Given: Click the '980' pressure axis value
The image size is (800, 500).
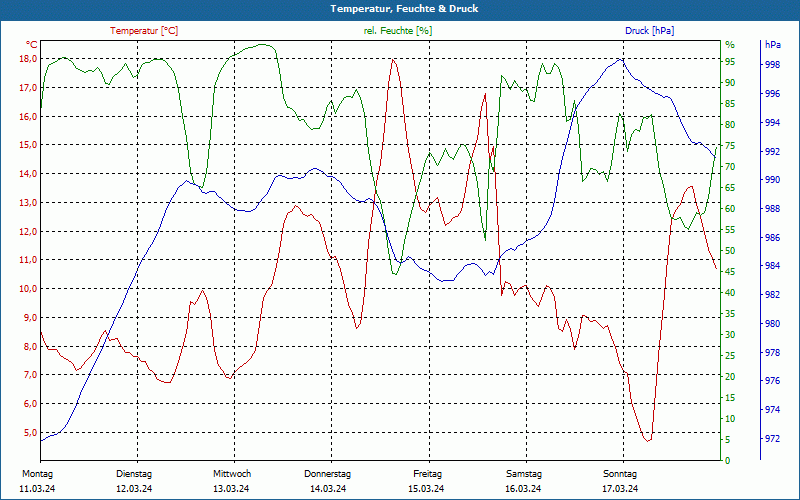Looking at the screenshot, I should [772, 324].
